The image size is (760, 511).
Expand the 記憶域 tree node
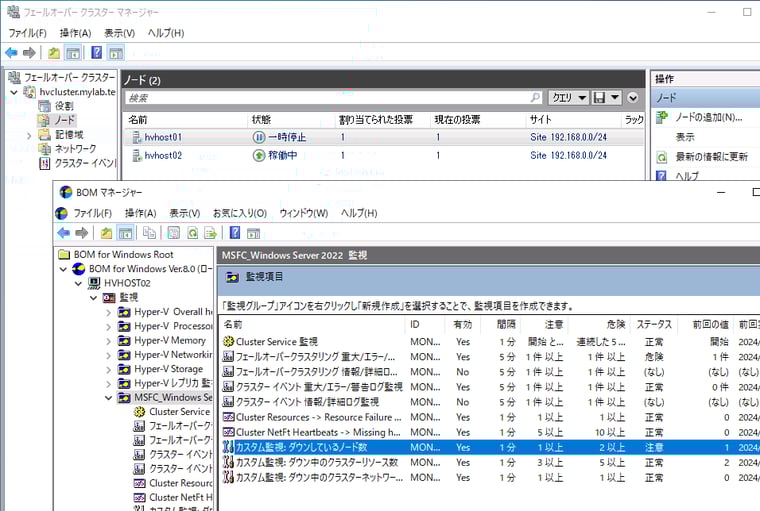[29, 135]
